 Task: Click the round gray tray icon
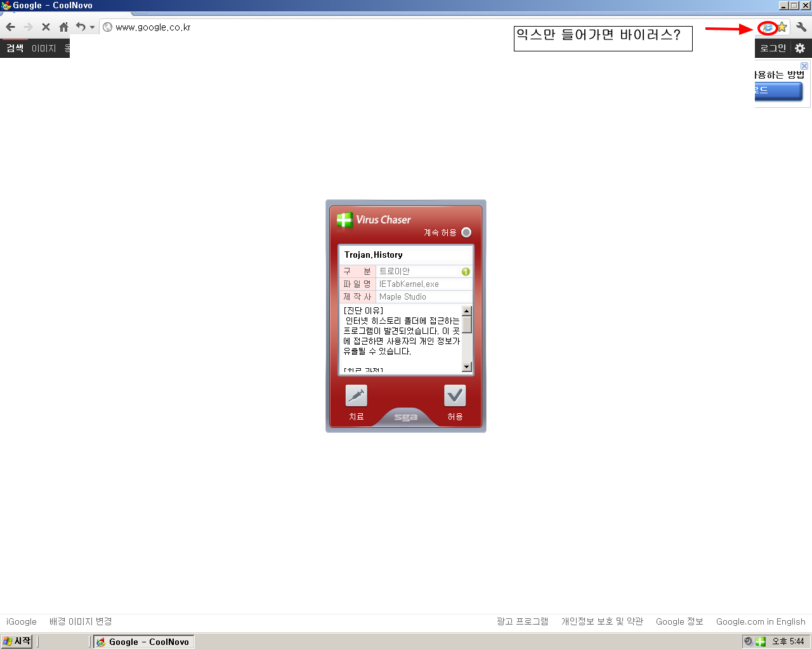pos(749,642)
